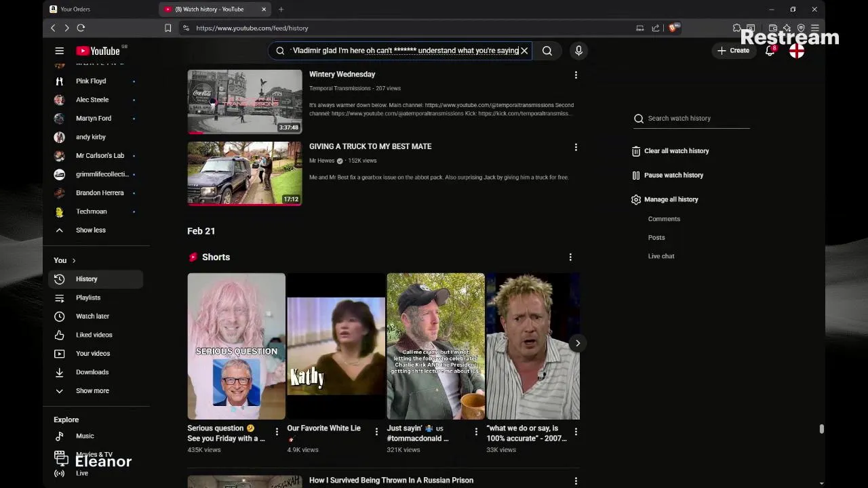
Task: Open the Our Favorite White Lie Short
Action: 336,346
